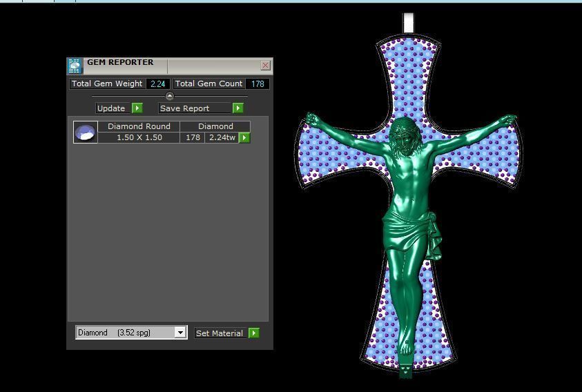Click the Save Report button label

(195, 108)
